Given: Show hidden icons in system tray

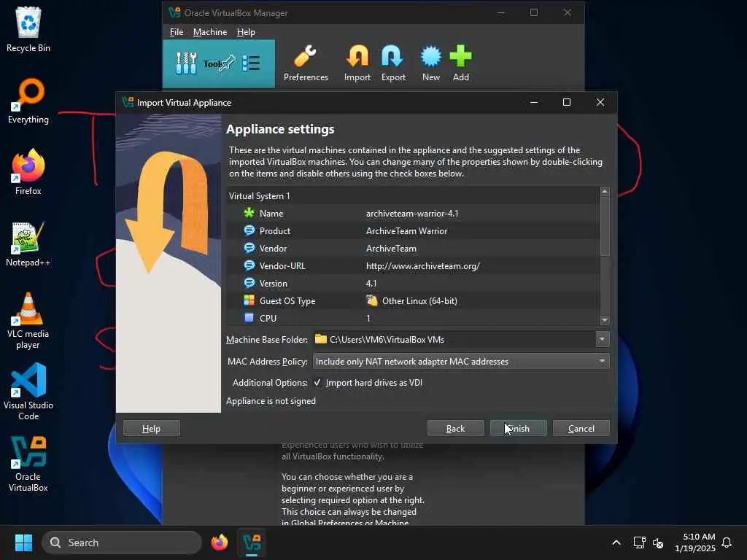Looking at the screenshot, I should pyautogui.click(x=616, y=542).
